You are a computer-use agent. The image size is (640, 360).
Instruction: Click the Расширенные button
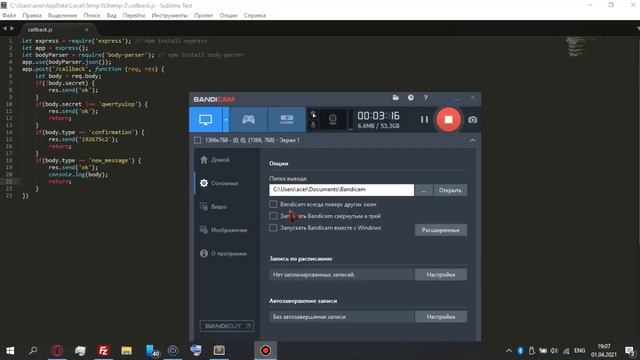click(x=441, y=230)
